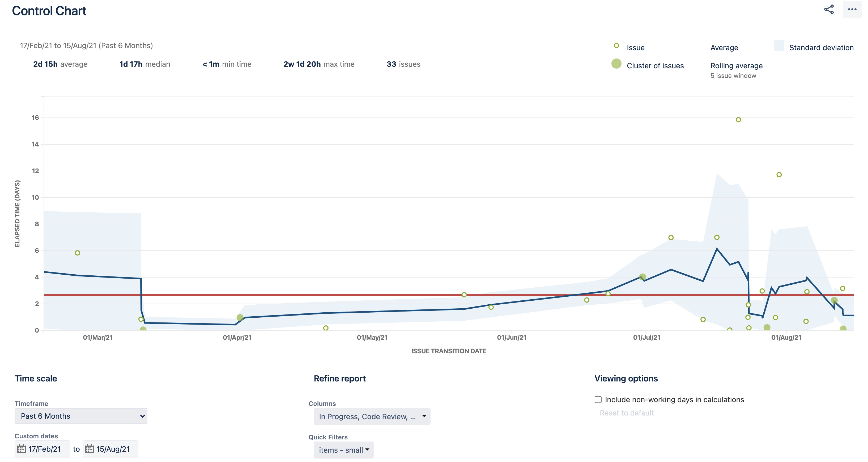Click the first issue dot near 6 days
This screenshot has height=462, width=868.
tap(77, 253)
